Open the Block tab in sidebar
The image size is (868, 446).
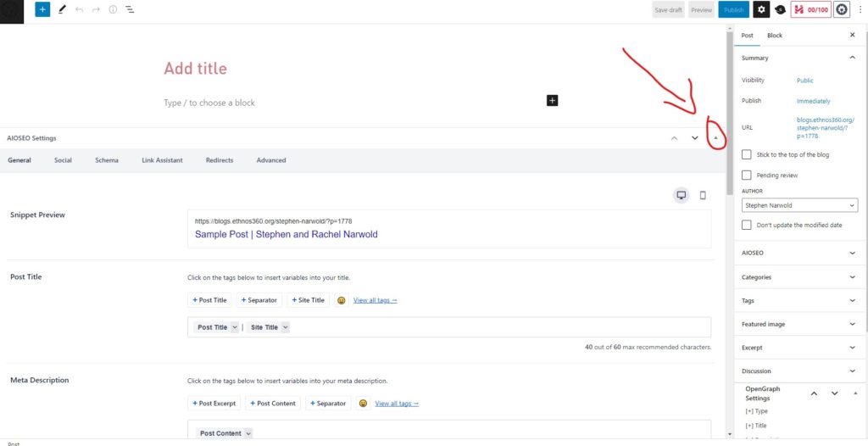(x=775, y=36)
